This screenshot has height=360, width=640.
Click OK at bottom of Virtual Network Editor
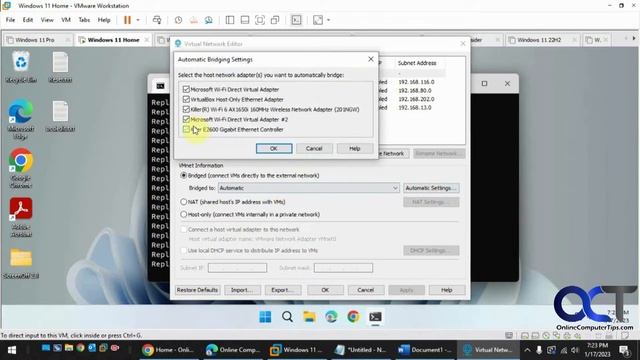click(x=325, y=290)
